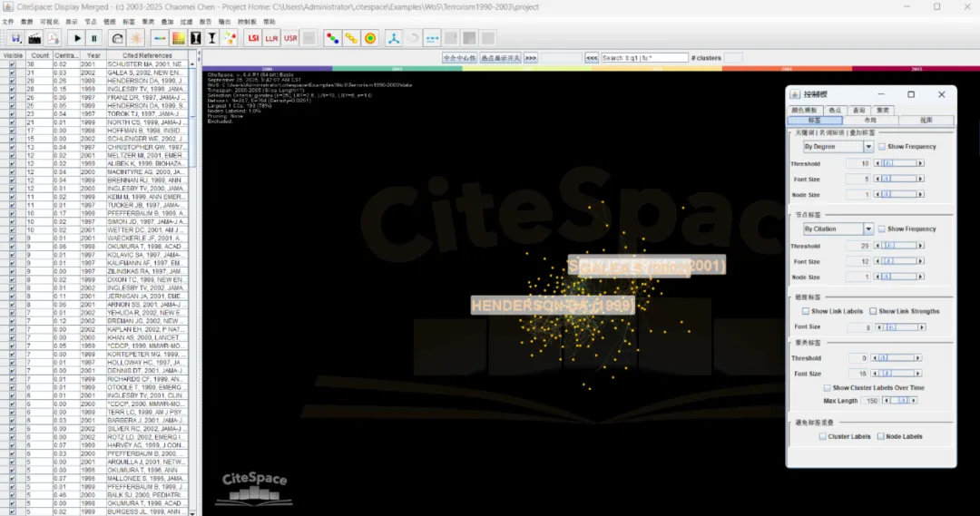The height and width of the screenshot is (516, 980).
Task: Check the Node Labels overlap option
Action: coord(880,436)
